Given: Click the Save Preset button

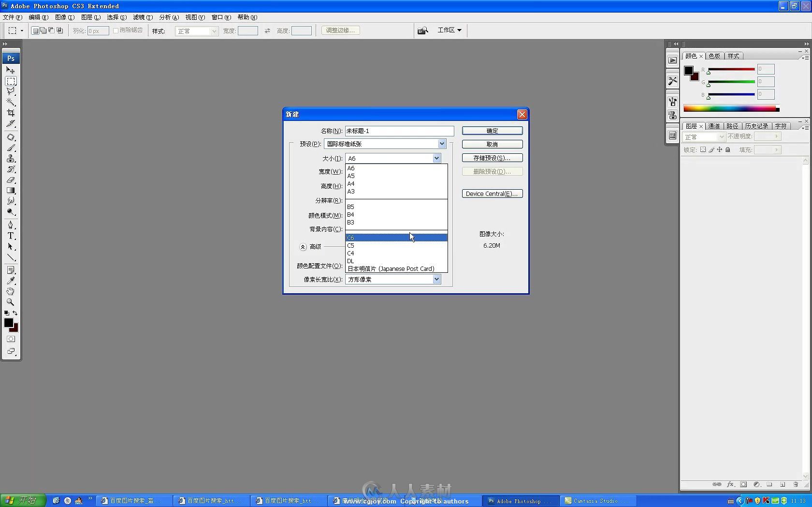Looking at the screenshot, I should tap(492, 158).
